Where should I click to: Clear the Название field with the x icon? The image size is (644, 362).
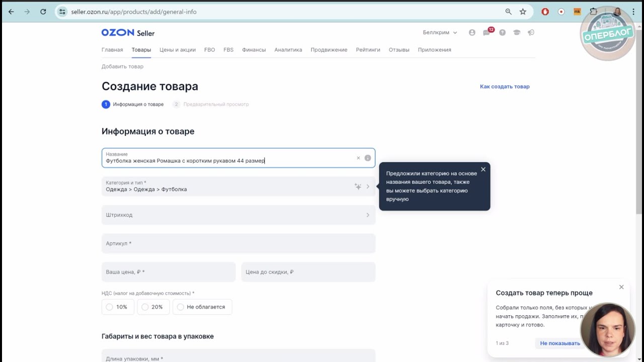pos(358,158)
